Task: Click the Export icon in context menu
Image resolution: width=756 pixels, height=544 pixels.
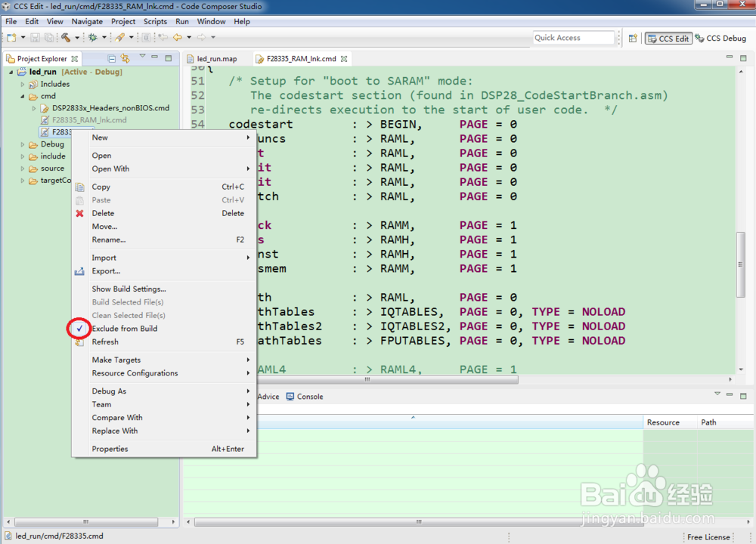Action: coord(79,271)
